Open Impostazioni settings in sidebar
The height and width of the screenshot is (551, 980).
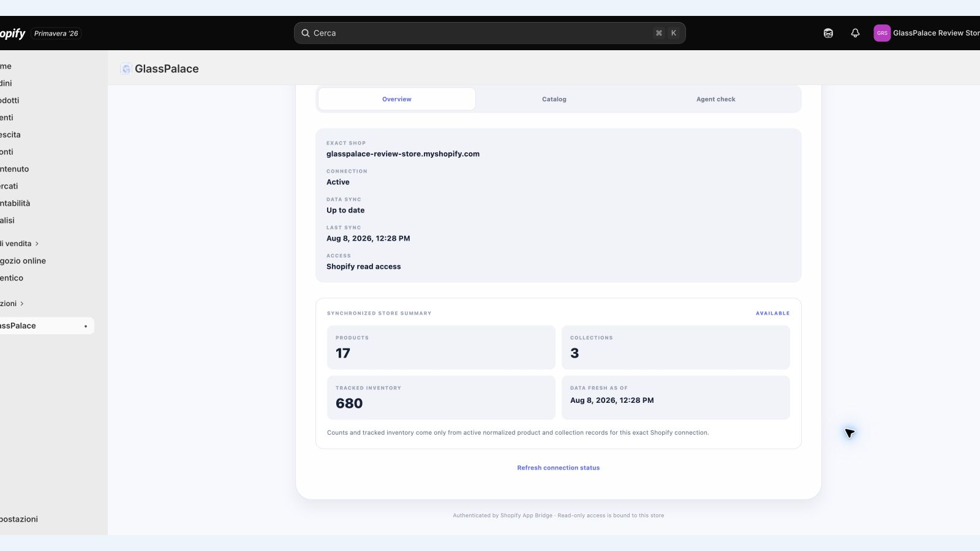tap(47, 519)
